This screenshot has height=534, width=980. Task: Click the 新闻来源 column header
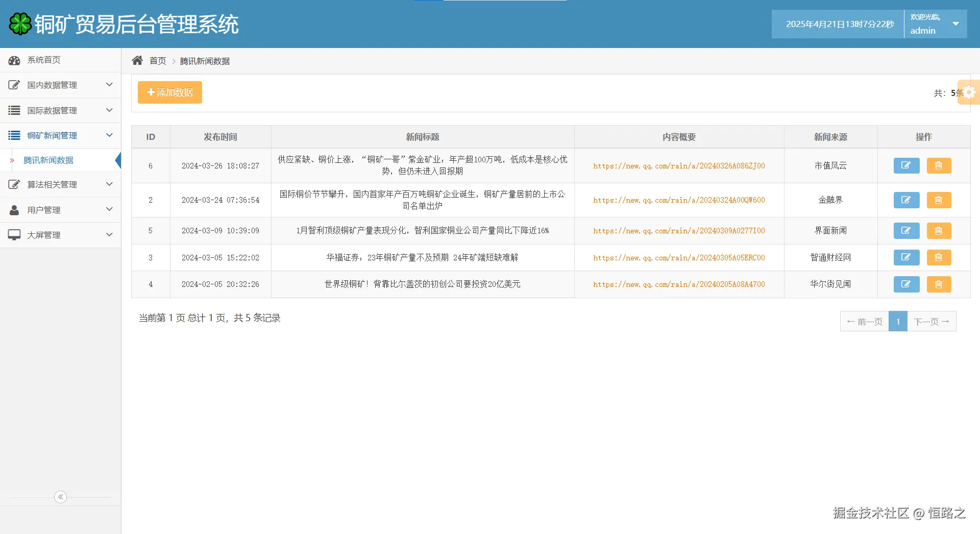[830, 137]
